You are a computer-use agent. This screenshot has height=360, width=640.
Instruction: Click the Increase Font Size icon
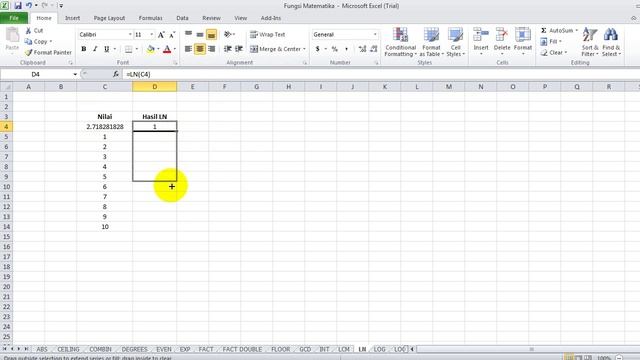161,35
